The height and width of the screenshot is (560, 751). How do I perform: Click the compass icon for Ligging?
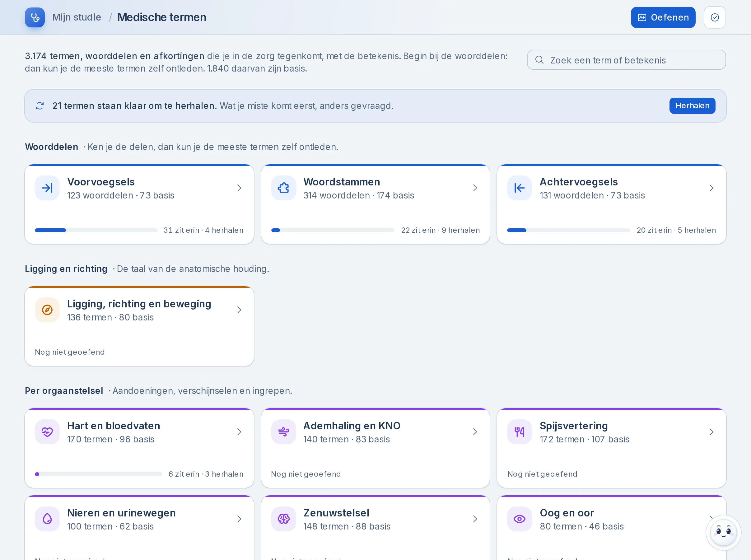47,310
